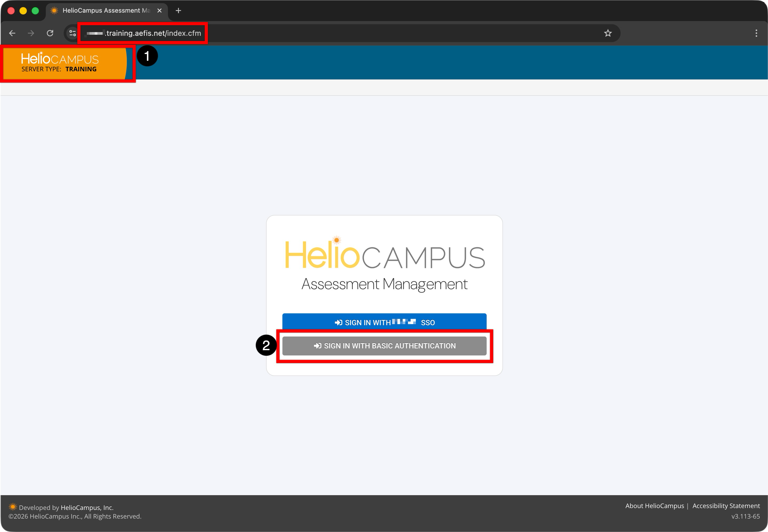
Task: Click the browser forward arrow
Action: pyautogui.click(x=31, y=33)
